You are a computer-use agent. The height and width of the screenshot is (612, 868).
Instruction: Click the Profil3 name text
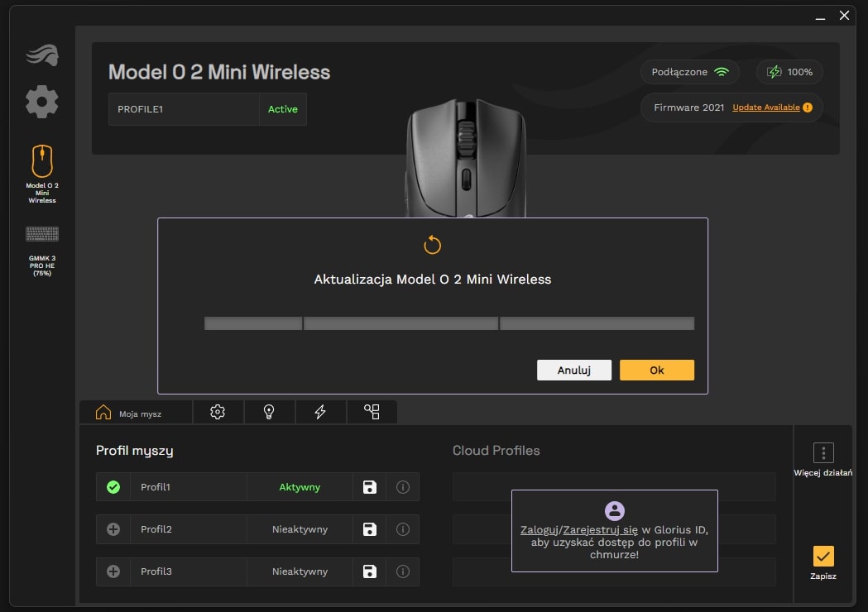tap(156, 571)
